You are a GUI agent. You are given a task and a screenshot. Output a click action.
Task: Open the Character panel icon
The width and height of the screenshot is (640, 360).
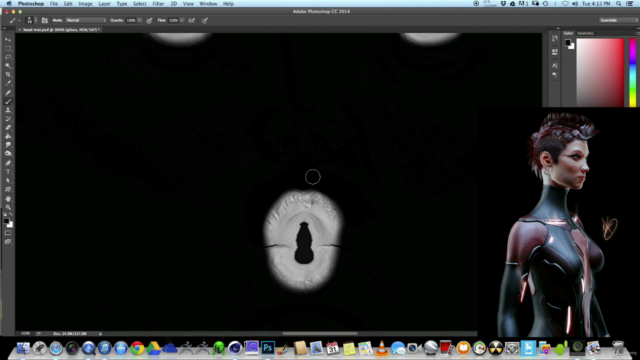pyautogui.click(x=554, y=65)
